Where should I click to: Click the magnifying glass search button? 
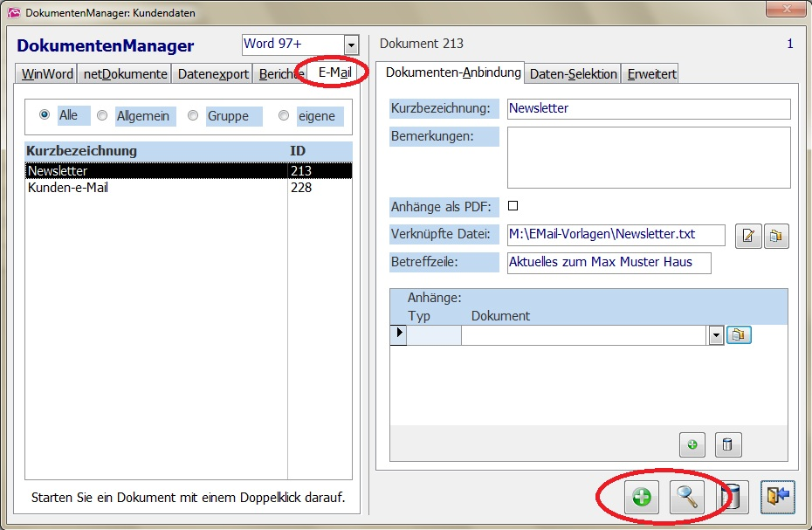coord(687,498)
